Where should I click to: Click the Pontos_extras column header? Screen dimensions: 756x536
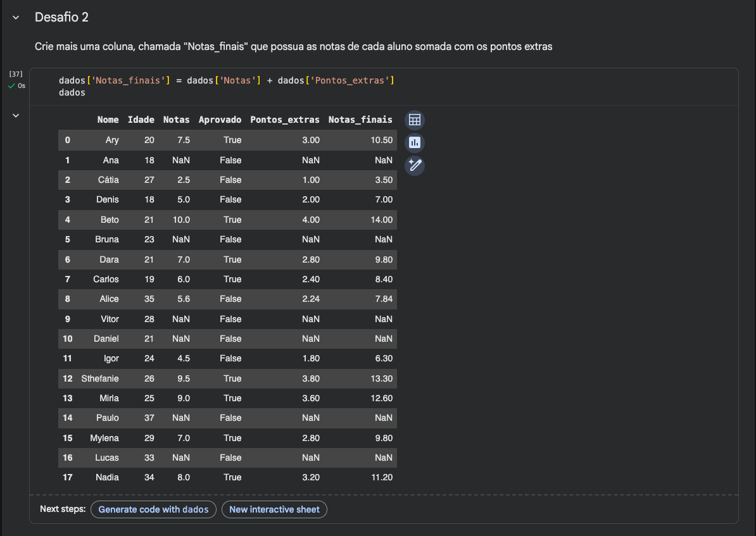(284, 120)
